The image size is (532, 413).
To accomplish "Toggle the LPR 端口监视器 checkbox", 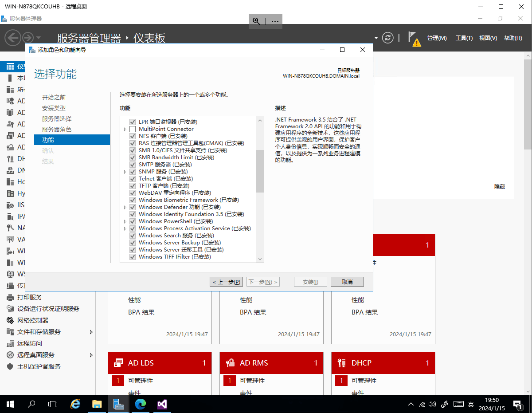I will click(x=132, y=122).
